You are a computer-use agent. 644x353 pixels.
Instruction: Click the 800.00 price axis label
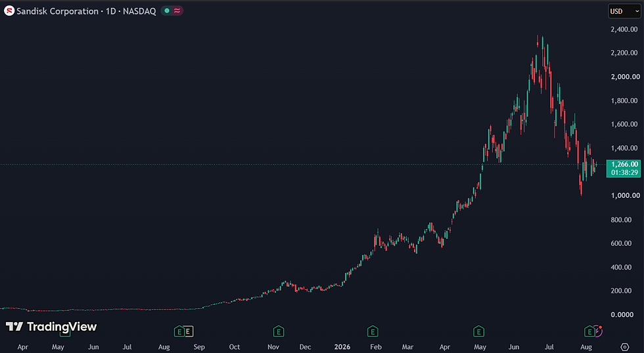[622, 220]
